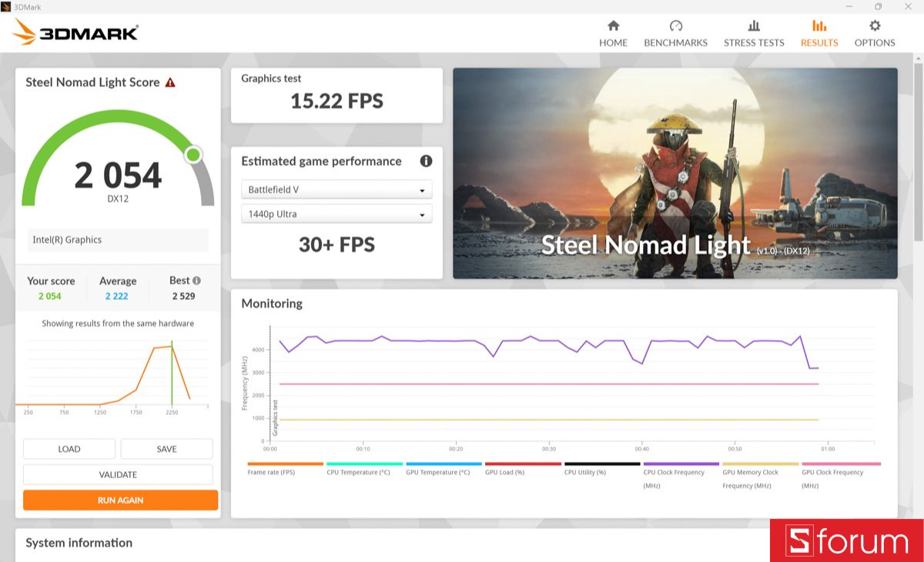Click the Steel Nomad Light benchmark image

tap(675, 173)
